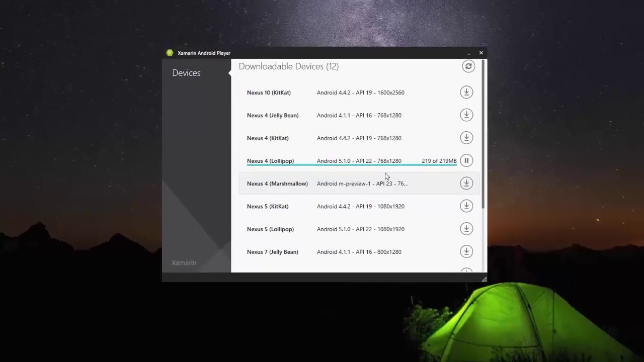Click the Xamarin Android Player app icon

[x=170, y=53]
